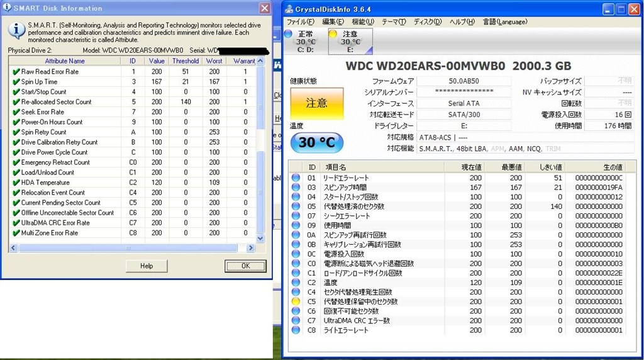Click the green check beside HDA Temperature

(16, 183)
